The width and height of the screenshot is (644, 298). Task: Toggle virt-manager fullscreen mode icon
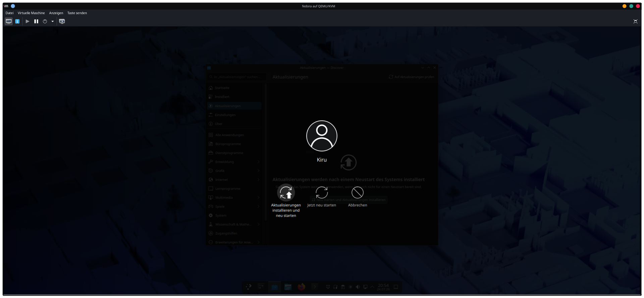(635, 21)
